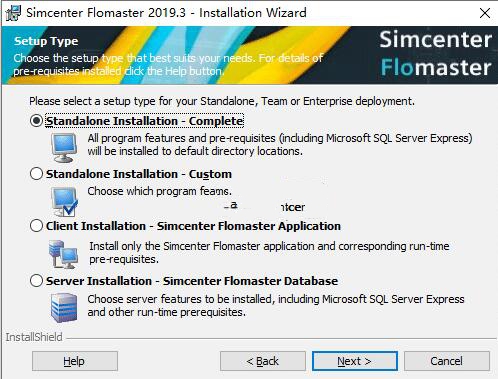
Task: Click the installer icon in the title bar
Action: click(x=13, y=13)
